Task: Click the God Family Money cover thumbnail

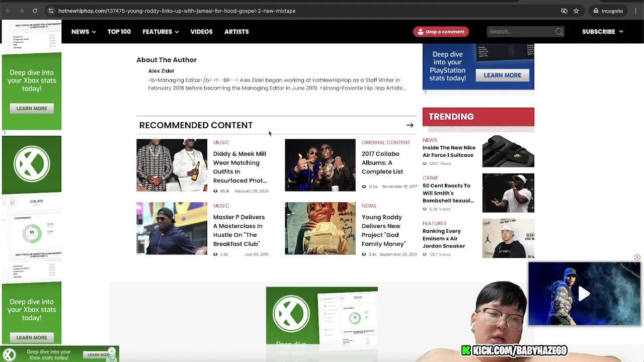Action: click(x=320, y=228)
